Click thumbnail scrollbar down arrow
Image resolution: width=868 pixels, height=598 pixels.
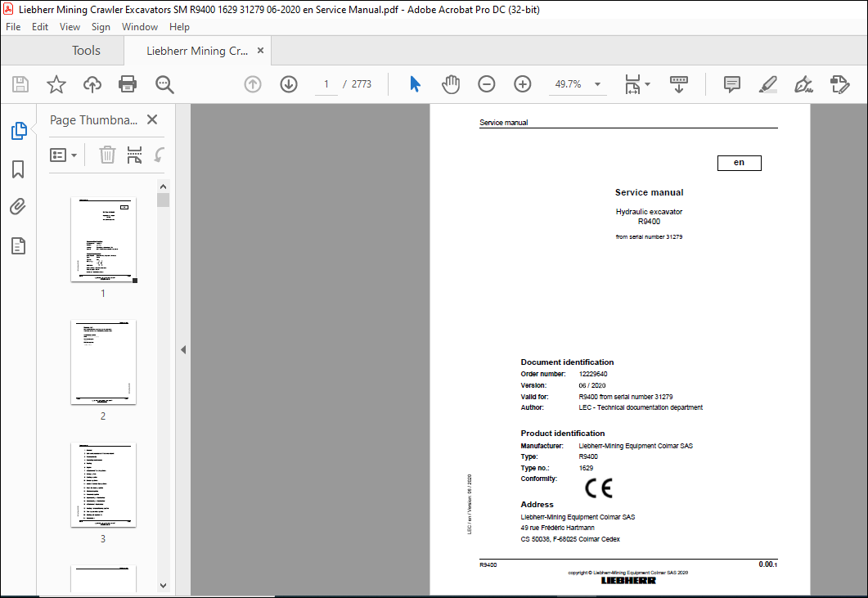163,585
